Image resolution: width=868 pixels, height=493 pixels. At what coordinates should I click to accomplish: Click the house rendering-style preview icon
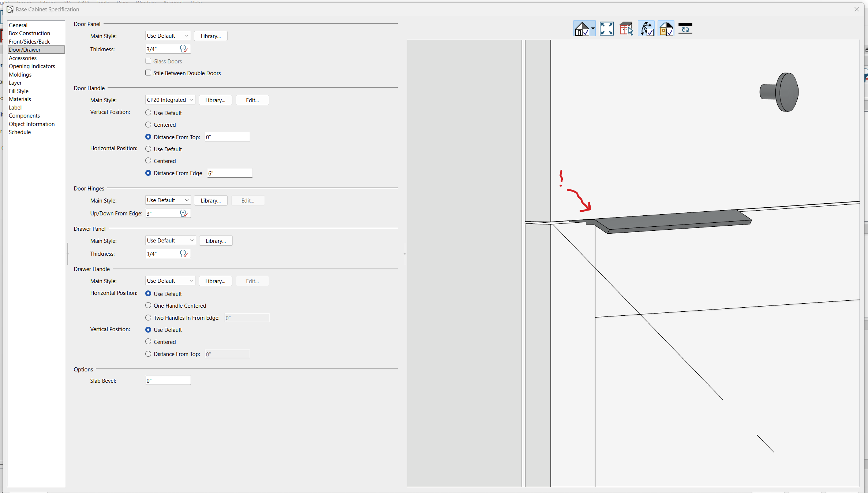coord(581,29)
